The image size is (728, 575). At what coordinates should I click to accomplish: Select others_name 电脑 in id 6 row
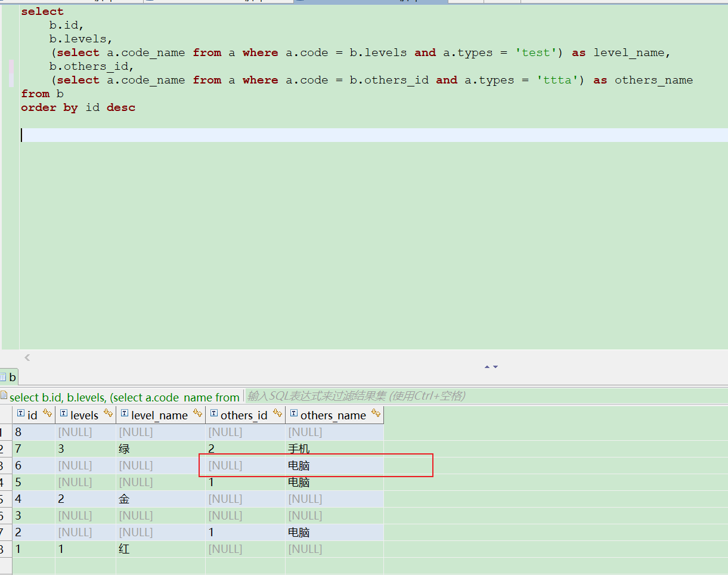click(x=334, y=465)
